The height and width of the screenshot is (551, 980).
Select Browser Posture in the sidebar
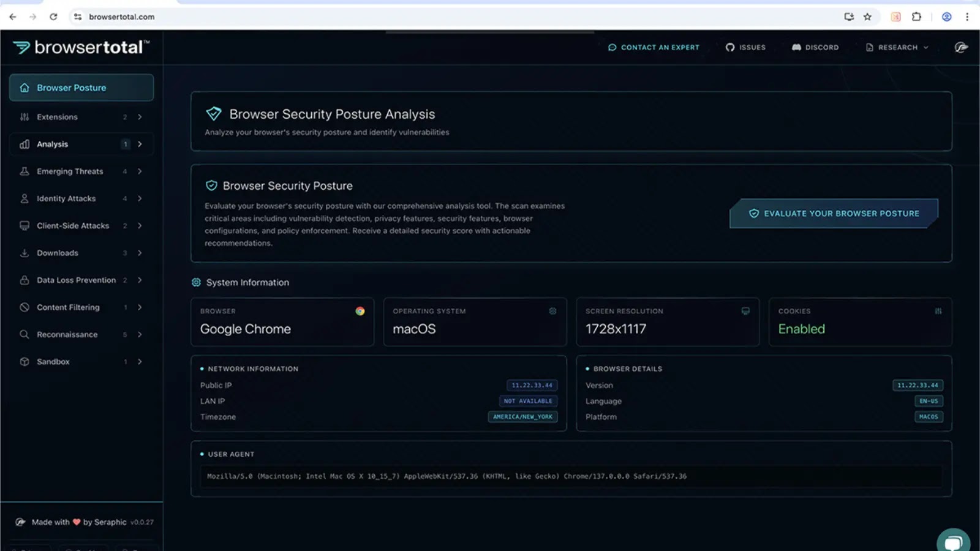pos(71,88)
